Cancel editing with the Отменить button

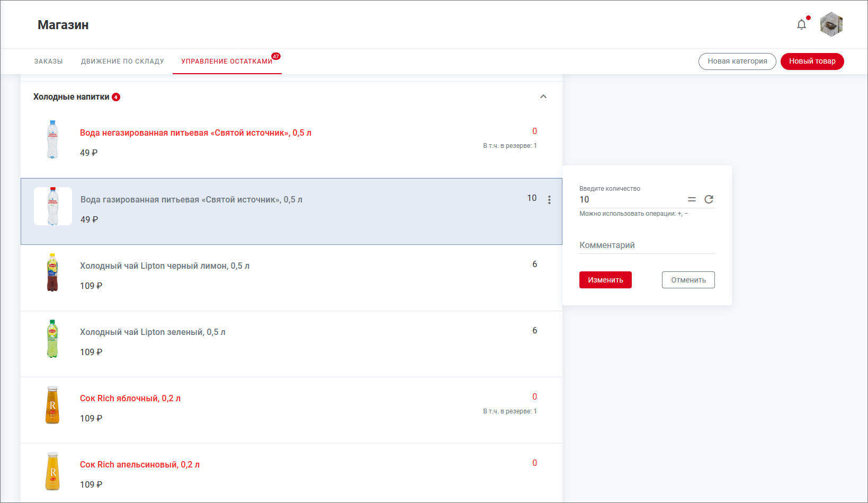pyautogui.click(x=688, y=280)
